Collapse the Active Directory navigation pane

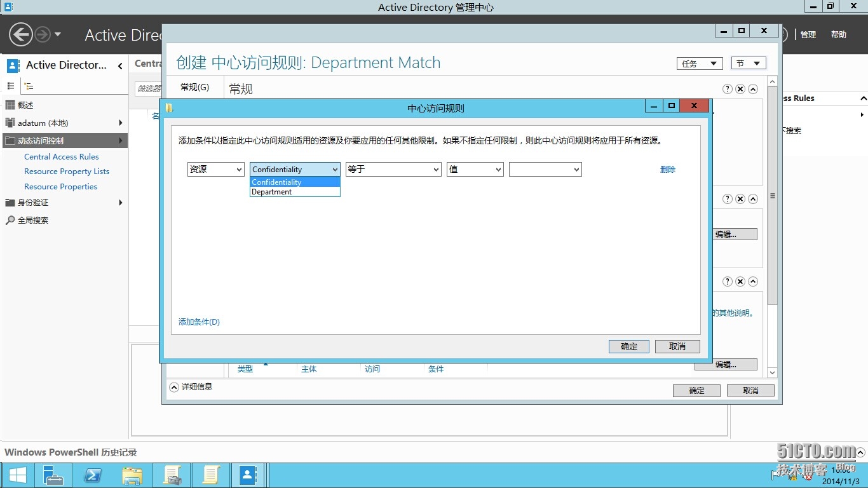(x=120, y=65)
